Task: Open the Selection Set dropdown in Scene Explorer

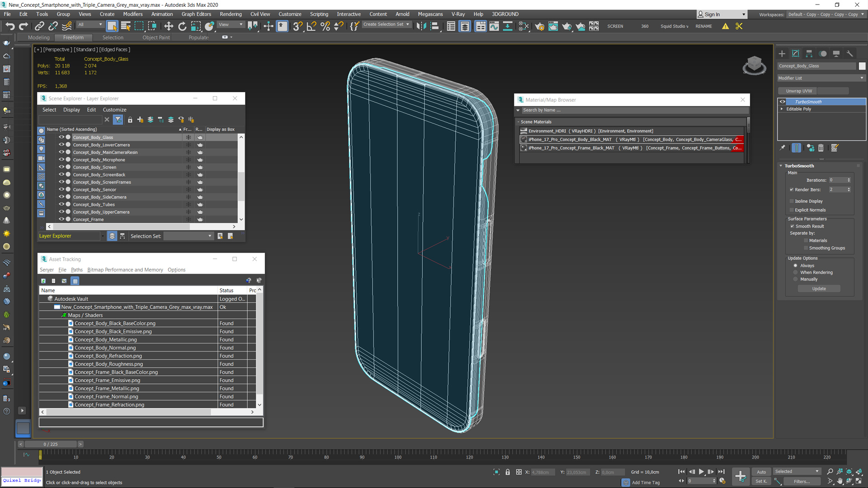Action: (x=188, y=236)
